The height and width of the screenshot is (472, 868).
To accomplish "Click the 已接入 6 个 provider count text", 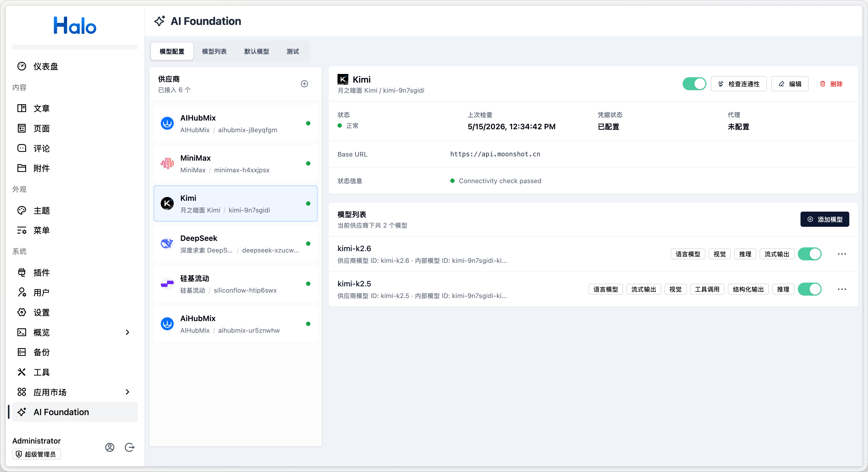I will 174,90.
